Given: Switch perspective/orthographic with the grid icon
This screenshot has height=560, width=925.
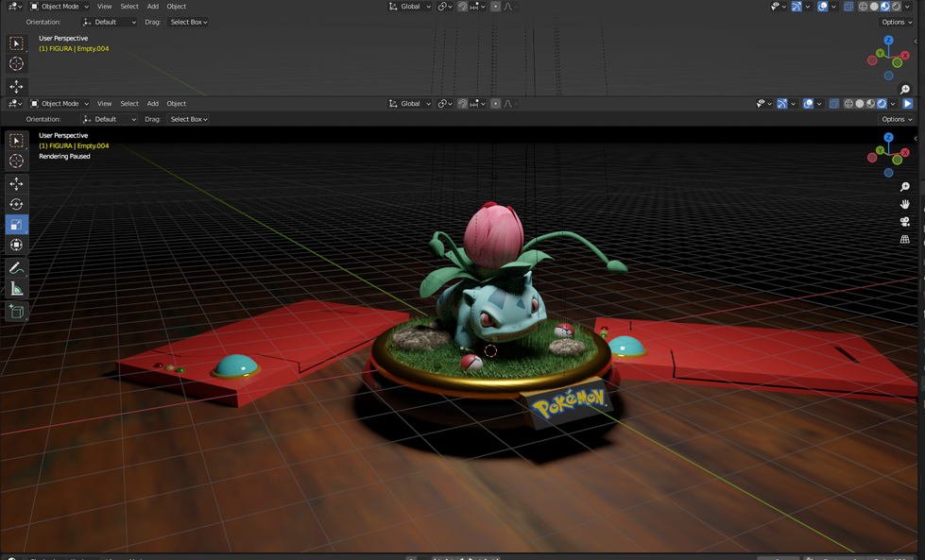Looking at the screenshot, I should pos(904,240).
